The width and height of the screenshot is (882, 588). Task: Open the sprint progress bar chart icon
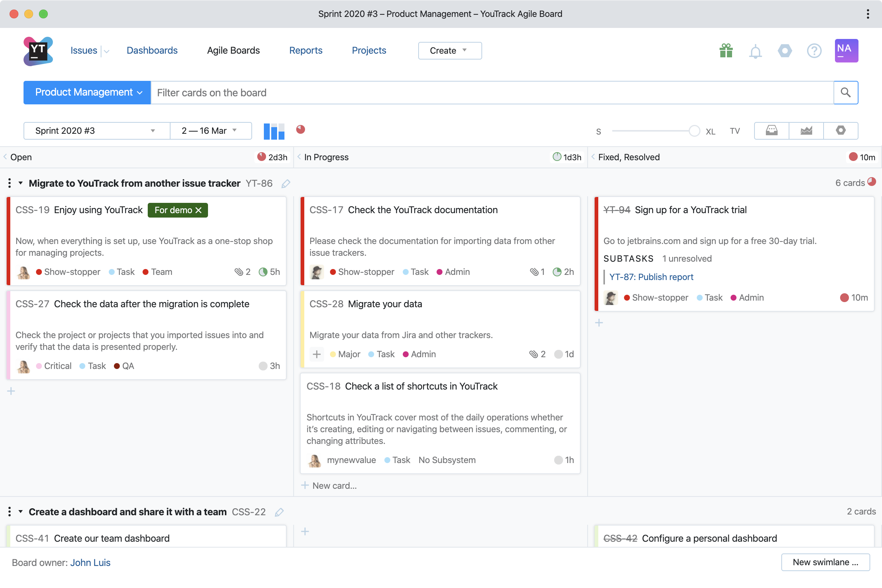[274, 131]
